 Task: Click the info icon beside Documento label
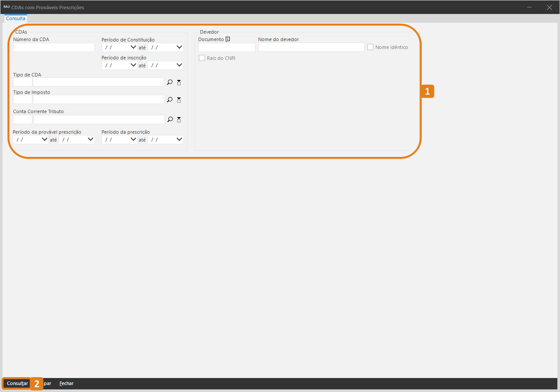[x=227, y=39]
